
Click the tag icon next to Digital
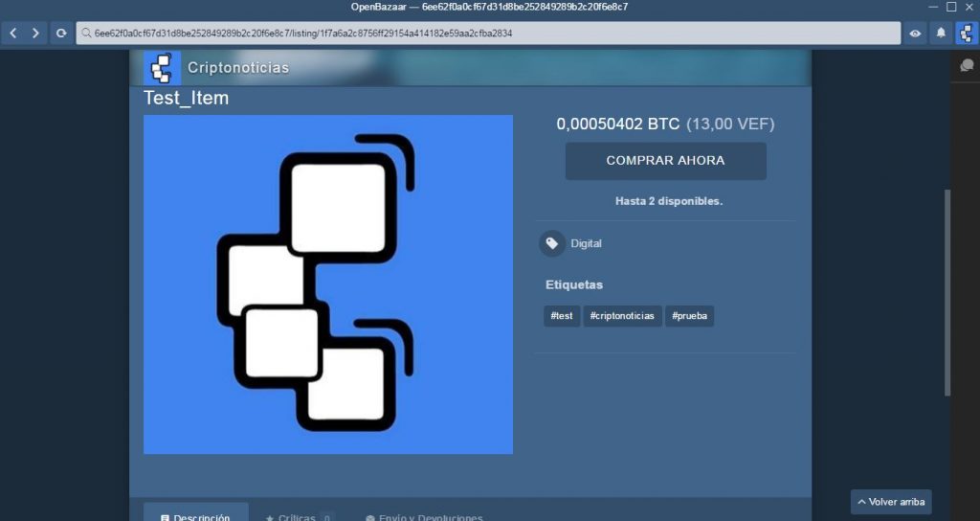coord(552,243)
